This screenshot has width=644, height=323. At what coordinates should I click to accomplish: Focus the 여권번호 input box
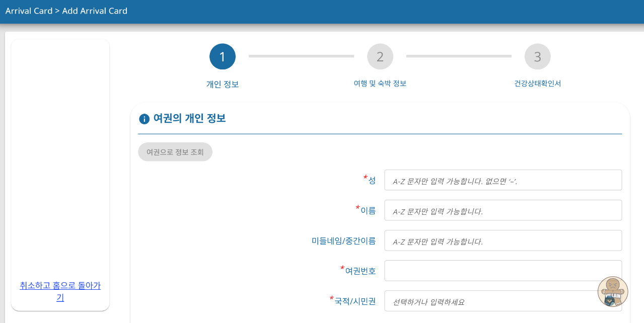(x=503, y=271)
